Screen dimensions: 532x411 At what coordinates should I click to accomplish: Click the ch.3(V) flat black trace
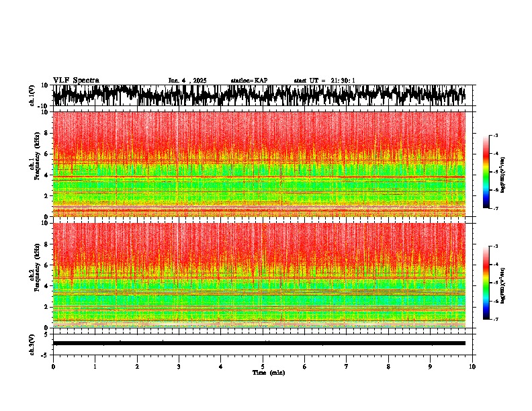click(259, 343)
